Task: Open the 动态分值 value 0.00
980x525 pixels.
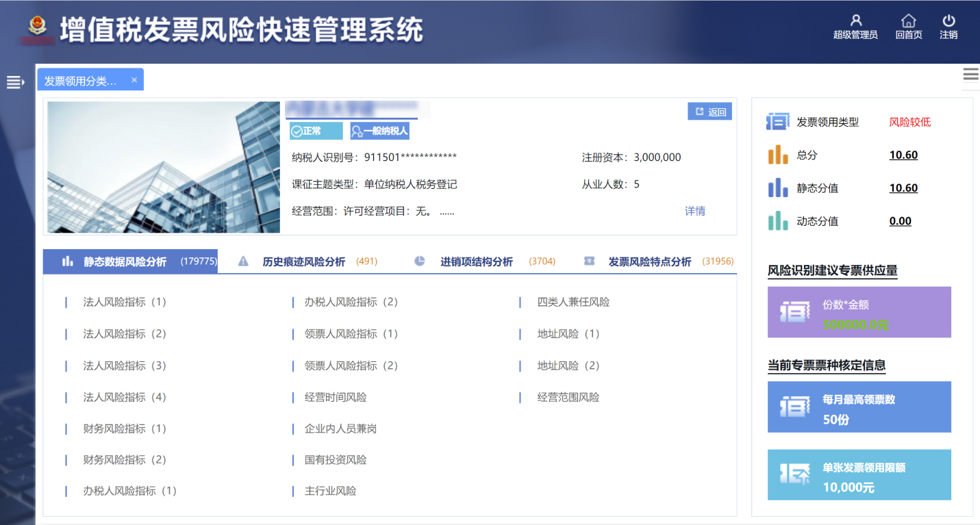Action: pyautogui.click(x=901, y=221)
